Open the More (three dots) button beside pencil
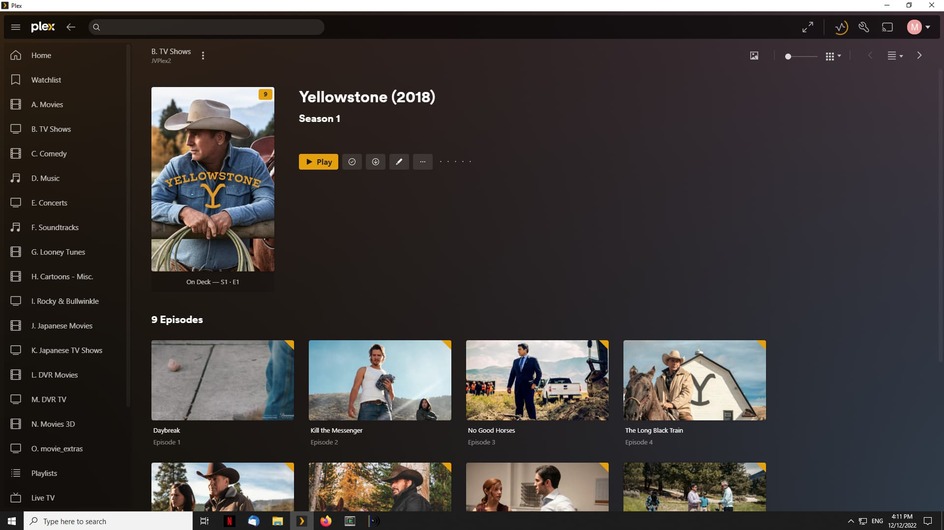Screen dimensions: 944x530 [423, 161]
